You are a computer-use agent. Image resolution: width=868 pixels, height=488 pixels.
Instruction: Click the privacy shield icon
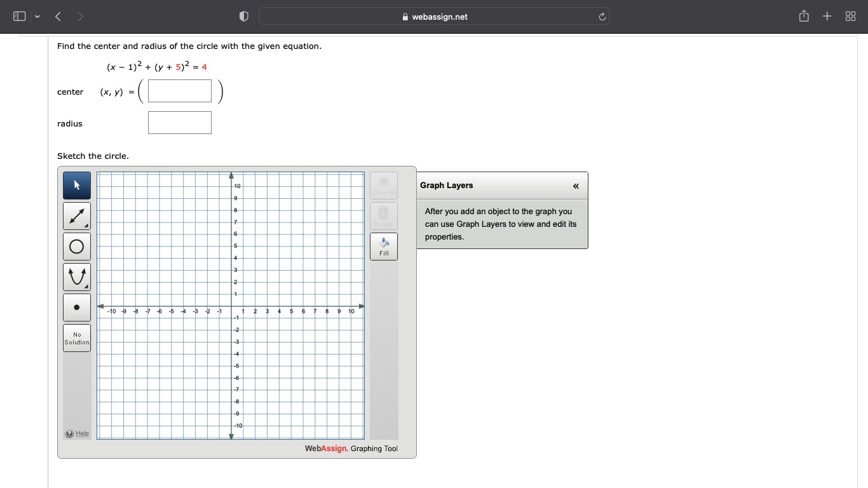click(243, 17)
